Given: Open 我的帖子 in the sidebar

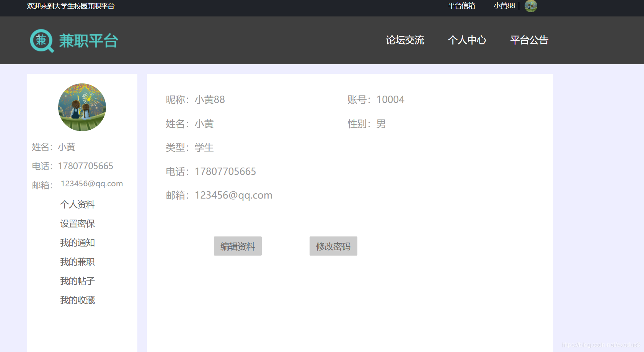Looking at the screenshot, I should [77, 281].
